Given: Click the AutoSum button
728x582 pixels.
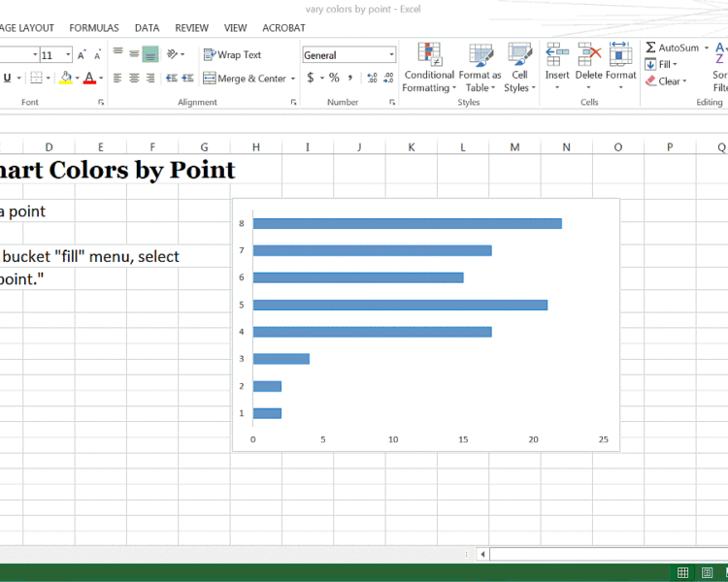Looking at the screenshot, I should click(x=672, y=48).
